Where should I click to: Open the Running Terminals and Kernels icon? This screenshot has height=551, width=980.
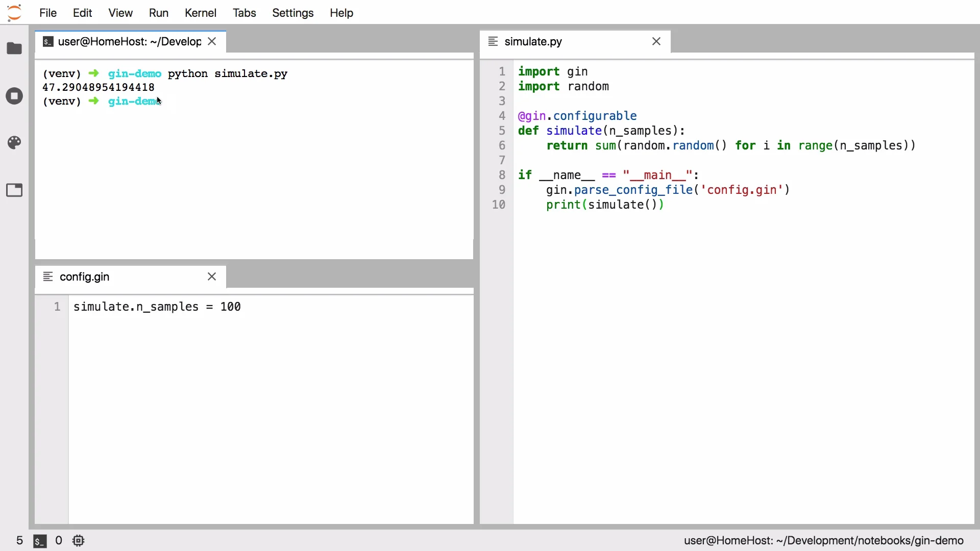coord(14,96)
